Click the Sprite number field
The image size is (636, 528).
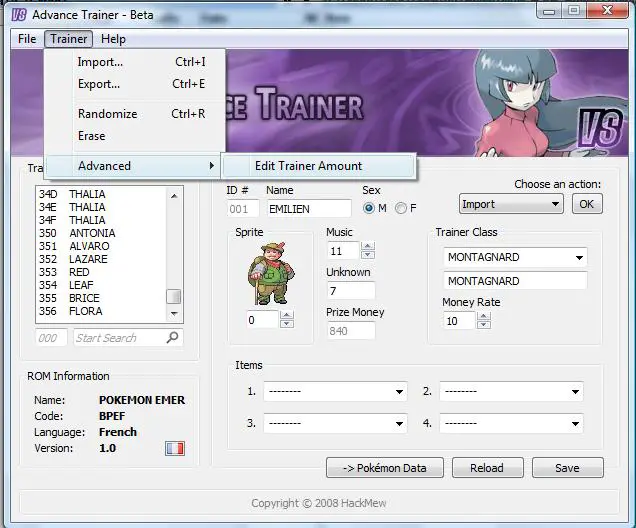click(x=262, y=320)
